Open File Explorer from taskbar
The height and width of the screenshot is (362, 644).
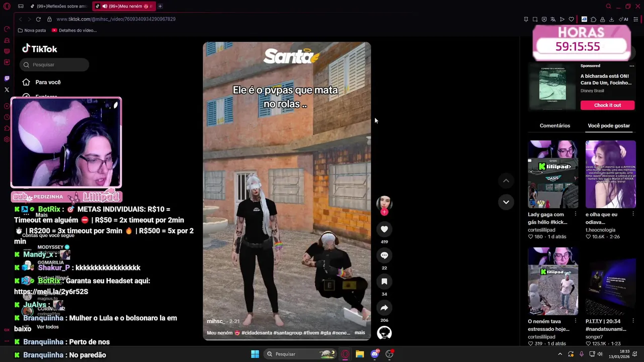(360, 354)
